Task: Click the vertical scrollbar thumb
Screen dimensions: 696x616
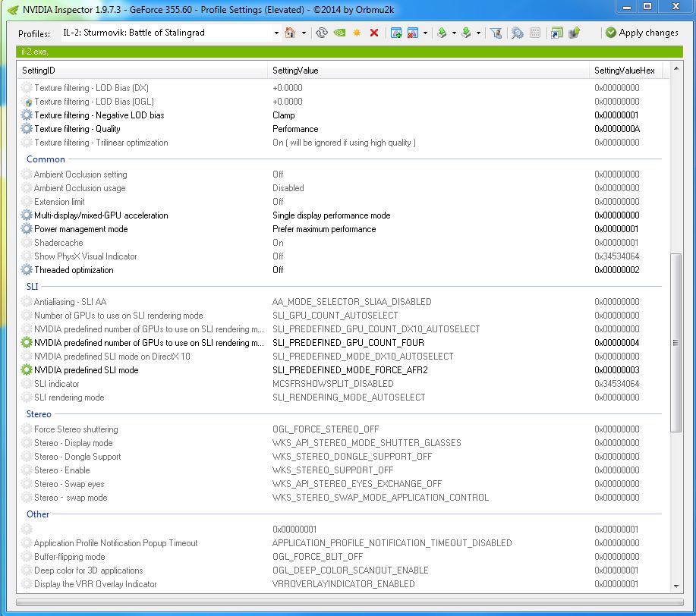Action: click(x=676, y=343)
